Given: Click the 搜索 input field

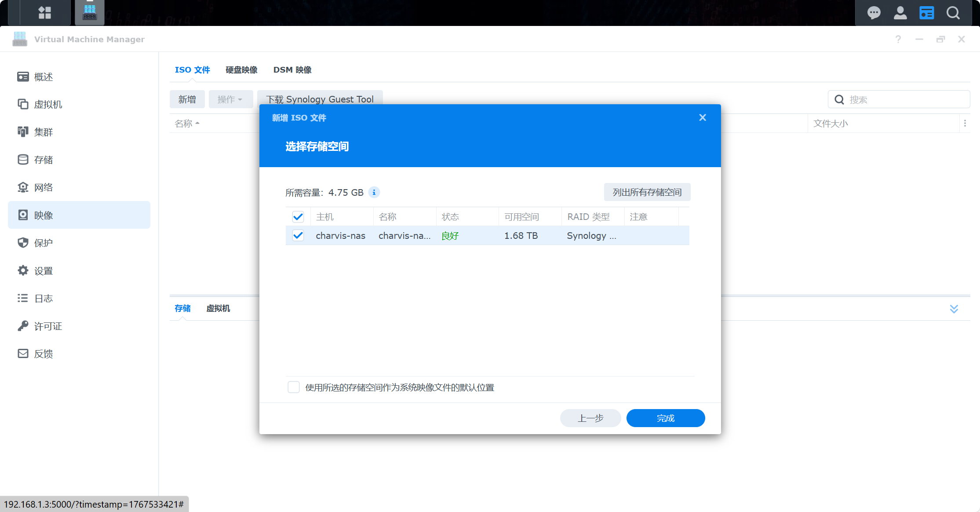Looking at the screenshot, I should (906, 100).
